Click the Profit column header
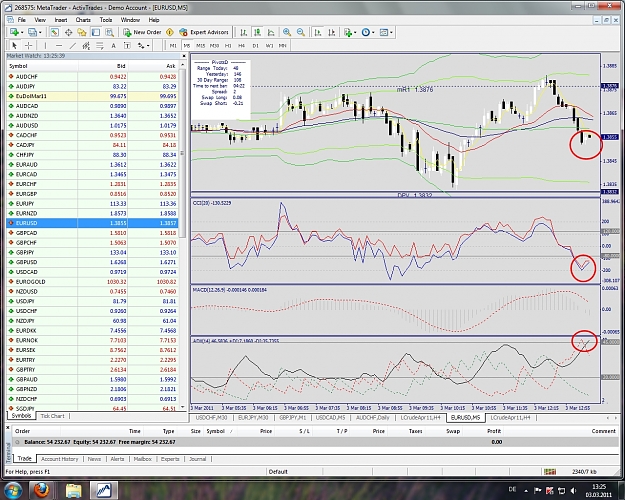This screenshot has height=500, width=625. tap(493, 431)
